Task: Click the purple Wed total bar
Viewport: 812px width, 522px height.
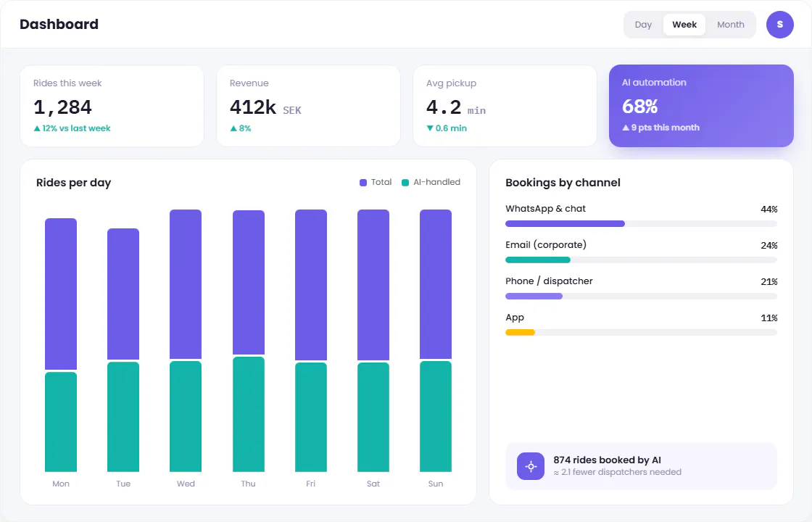Action: (x=186, y=284)
